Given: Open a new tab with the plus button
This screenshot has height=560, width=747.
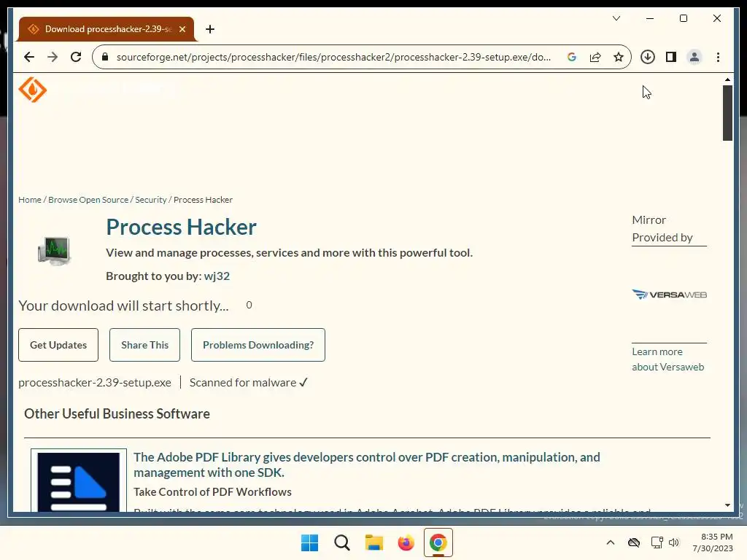Looking at the screenshot, I should (210, 29).
